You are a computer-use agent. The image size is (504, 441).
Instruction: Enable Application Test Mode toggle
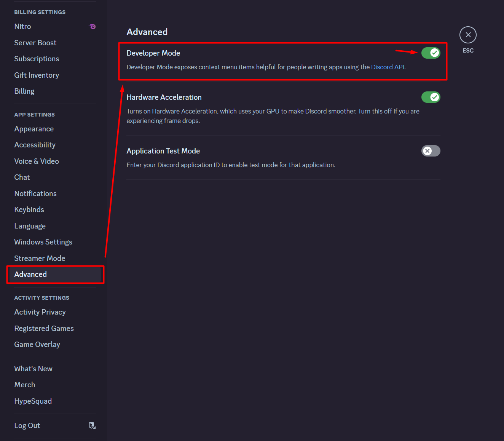pyautogui.click(x=431, y=151)
